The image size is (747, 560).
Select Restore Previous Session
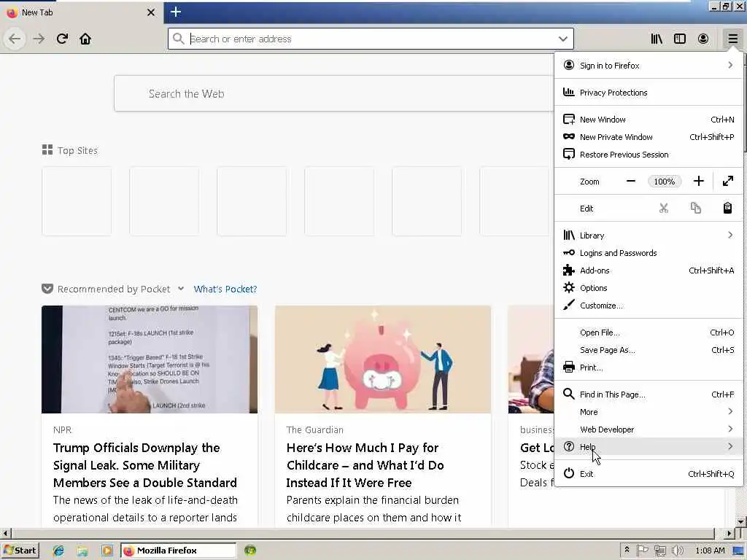pos(649,155)
